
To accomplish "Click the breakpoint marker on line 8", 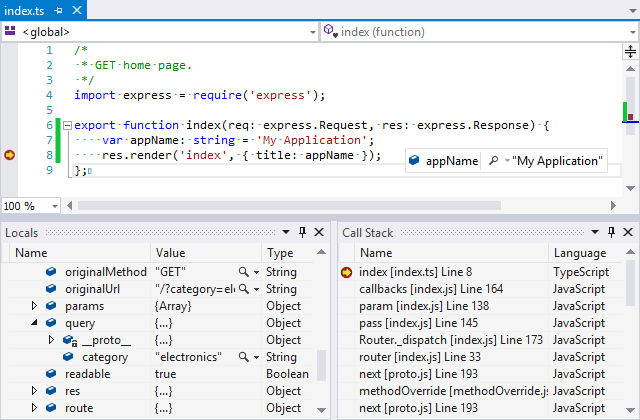I will point(10,155).
